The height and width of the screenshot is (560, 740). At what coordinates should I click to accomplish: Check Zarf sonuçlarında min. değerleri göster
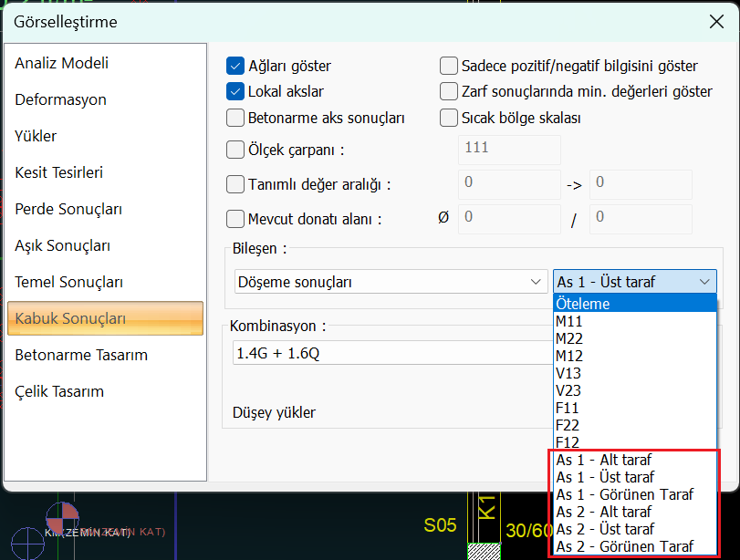tap(449, 91)
